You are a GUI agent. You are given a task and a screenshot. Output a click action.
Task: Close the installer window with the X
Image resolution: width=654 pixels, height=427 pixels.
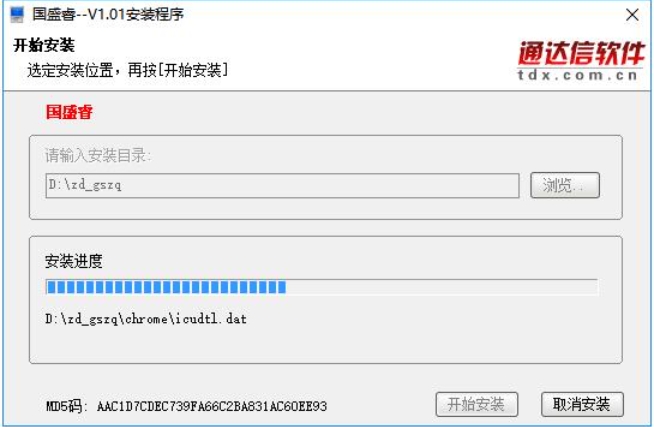point(632,15)
